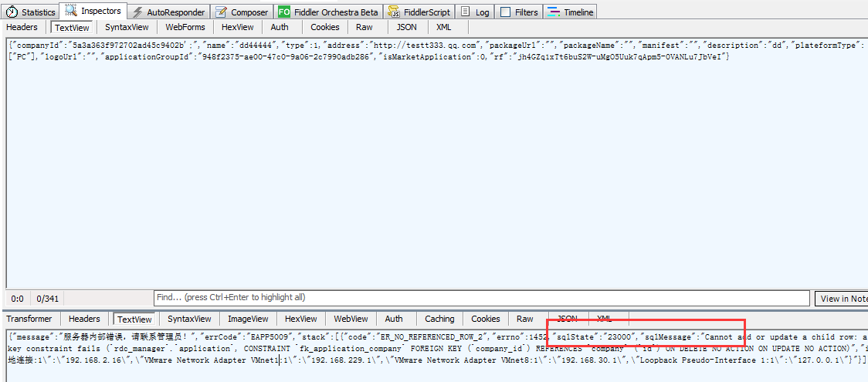
Task: Click View in Notepad button
Action: 841,299
